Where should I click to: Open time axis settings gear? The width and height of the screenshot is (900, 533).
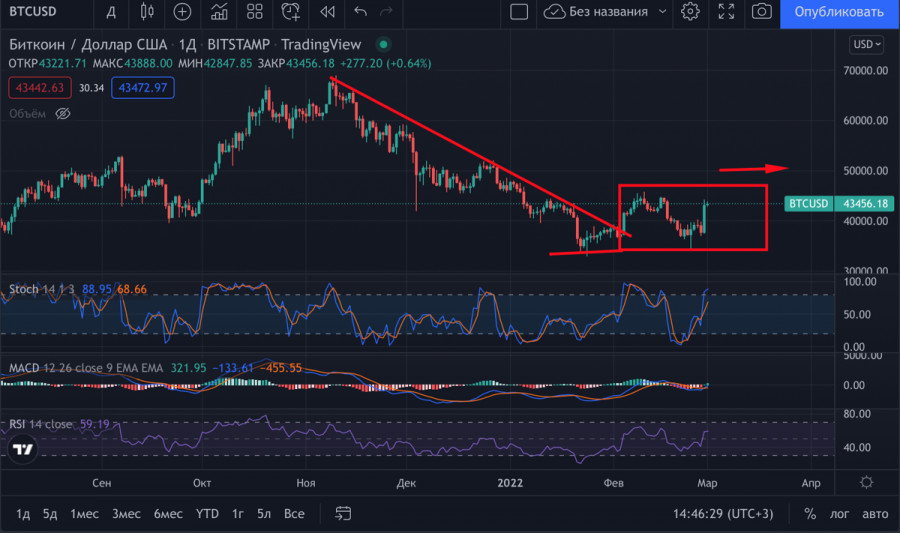[867, 482]
